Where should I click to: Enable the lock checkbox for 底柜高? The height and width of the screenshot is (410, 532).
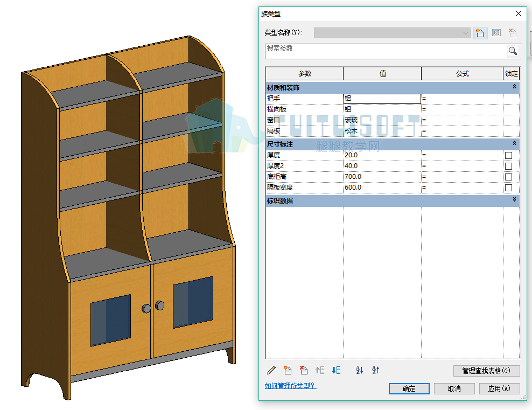pyautogui.click(x=508, y=177)
